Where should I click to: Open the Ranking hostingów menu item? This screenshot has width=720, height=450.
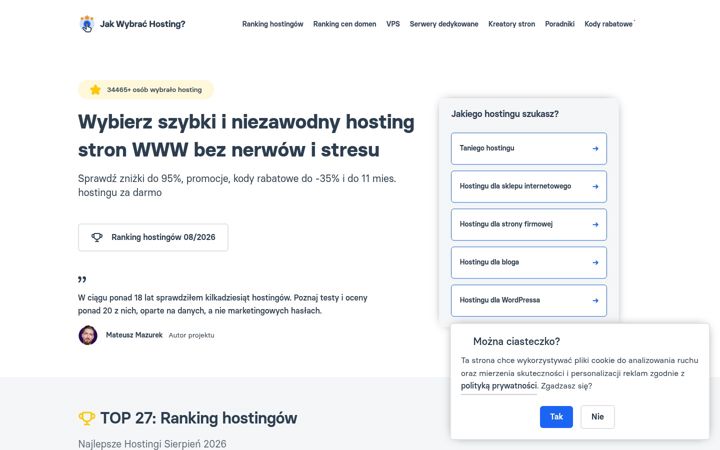coord(273,24)
